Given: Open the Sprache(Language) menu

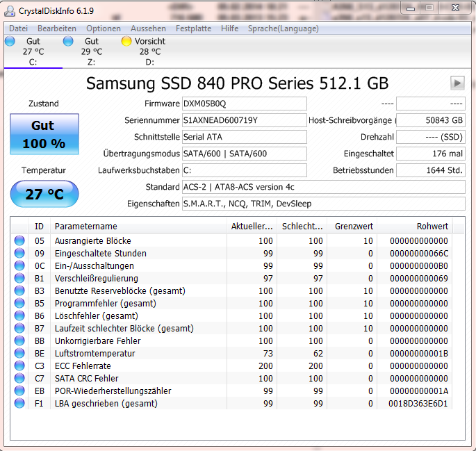Looking at the screenshot, I should pyautogui.click(x=284, y=28).
